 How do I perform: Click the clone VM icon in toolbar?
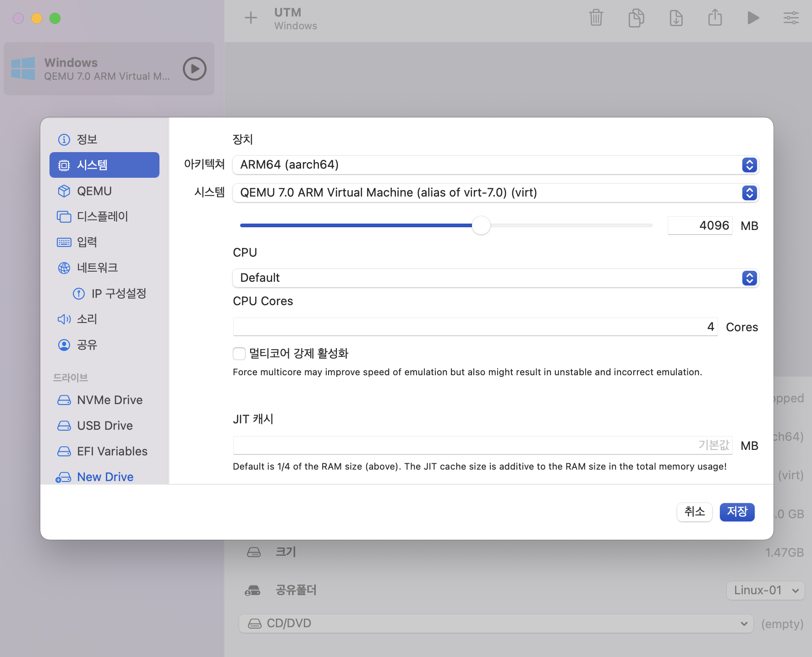[x=636, y=18]
